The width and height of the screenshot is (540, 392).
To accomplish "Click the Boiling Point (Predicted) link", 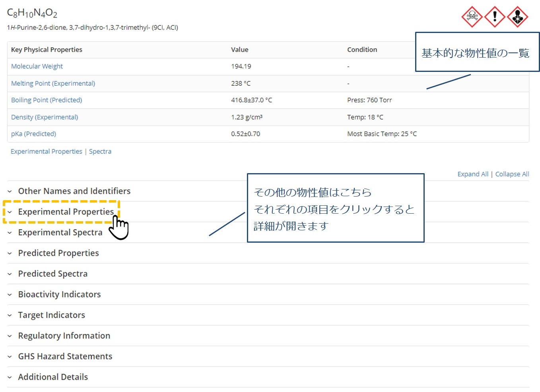I will click(x=47, y=100).
